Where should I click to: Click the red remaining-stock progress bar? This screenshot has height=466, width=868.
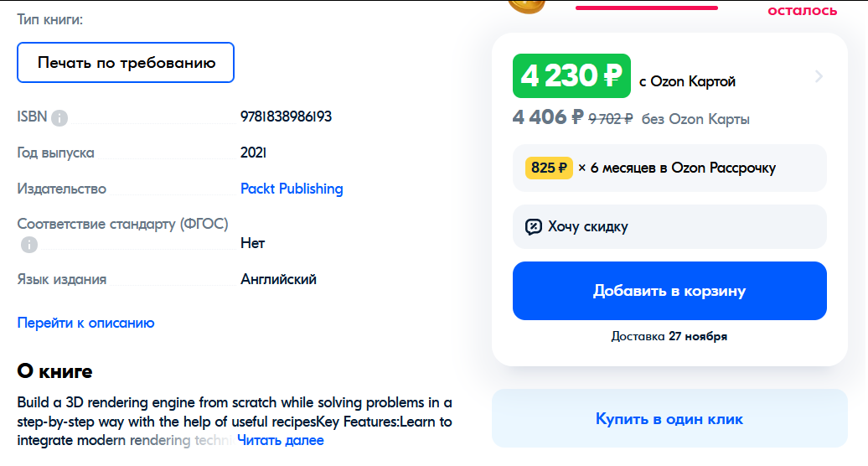coord(646,8)
